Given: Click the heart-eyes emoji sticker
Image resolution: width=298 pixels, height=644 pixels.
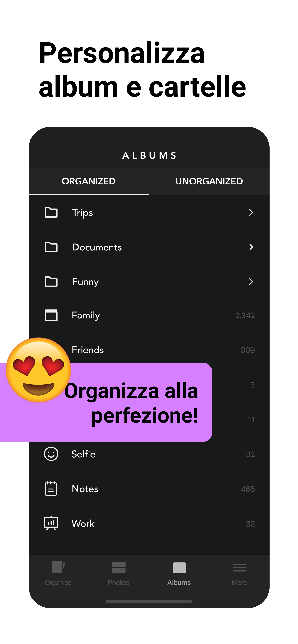Looking at the screenshot, I should pyautogui.click(x=38, y=369).
